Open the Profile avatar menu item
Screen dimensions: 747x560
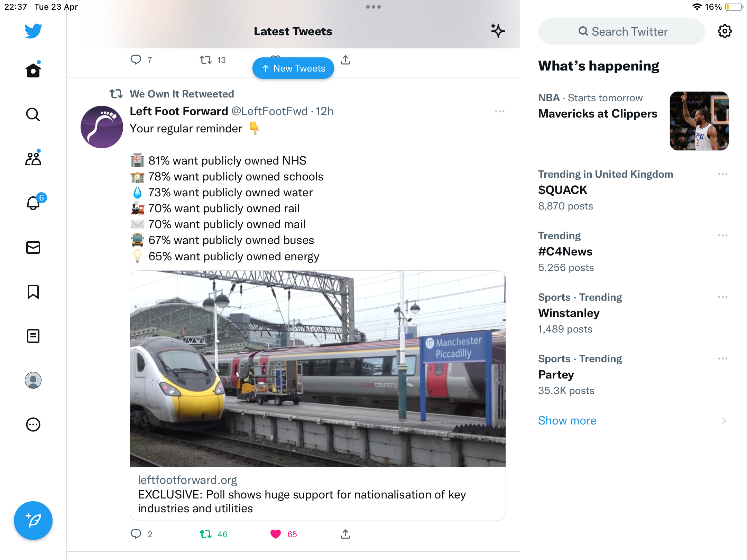tap(33, 380)
